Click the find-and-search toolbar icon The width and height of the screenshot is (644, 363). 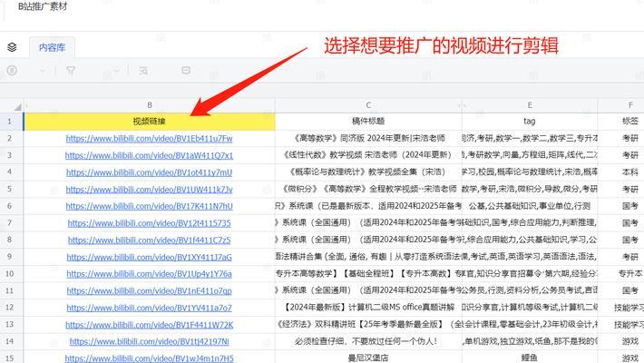[x=143, y=71]
